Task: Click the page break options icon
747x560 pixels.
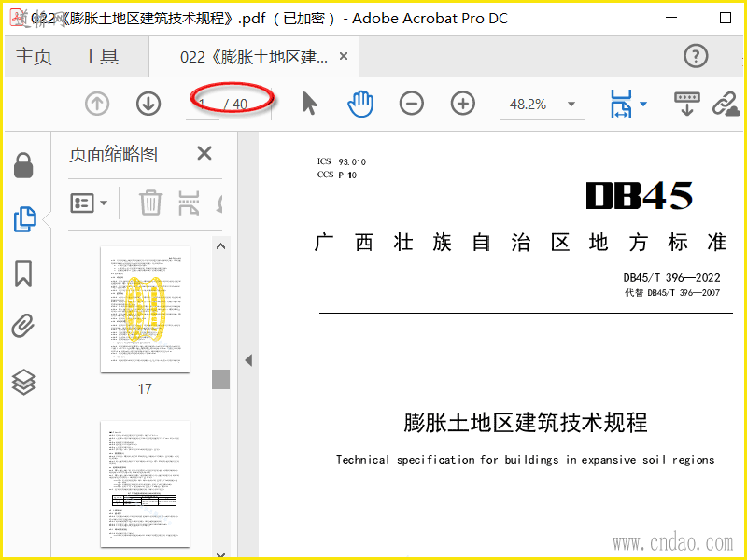Action: click(x=189, y=203)
